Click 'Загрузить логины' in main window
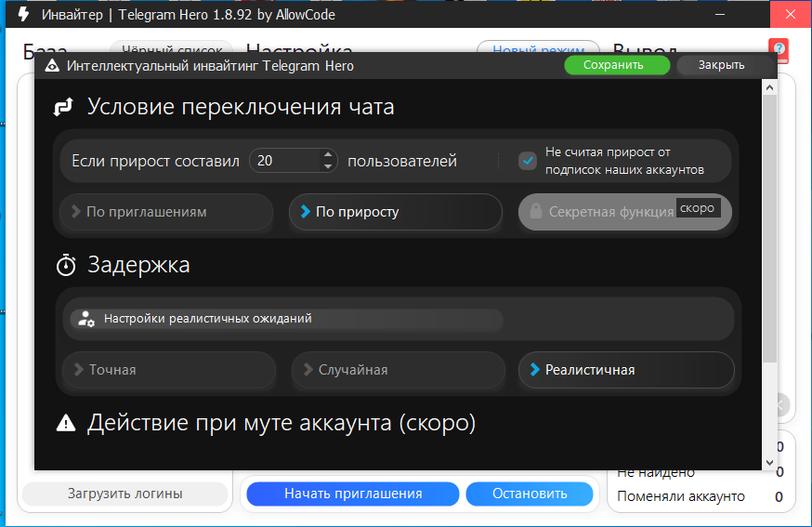 click(124, 494)
